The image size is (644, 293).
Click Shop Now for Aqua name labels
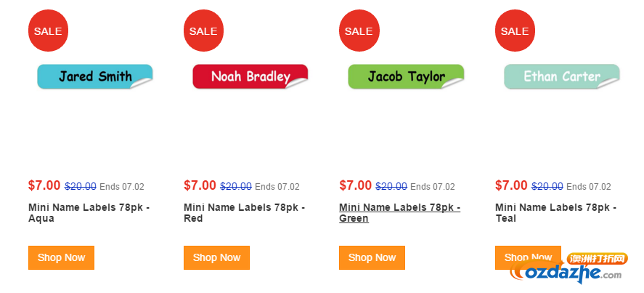pos(61,257)
